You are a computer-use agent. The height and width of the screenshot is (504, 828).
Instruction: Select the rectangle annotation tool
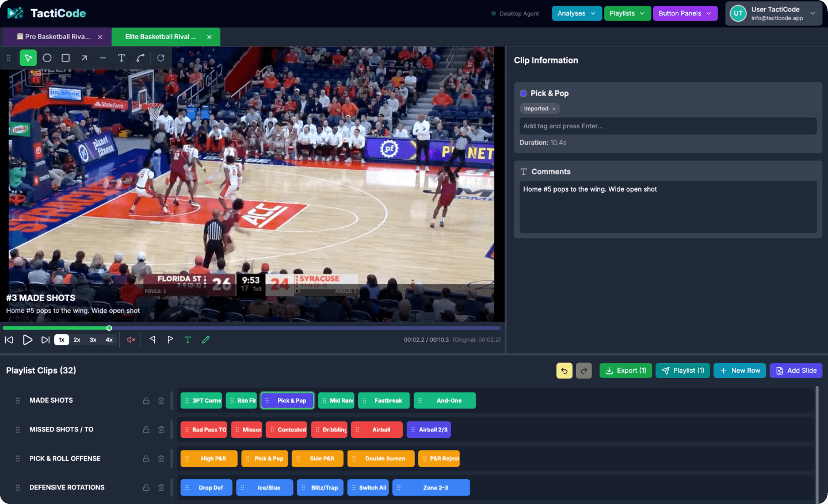65,58
